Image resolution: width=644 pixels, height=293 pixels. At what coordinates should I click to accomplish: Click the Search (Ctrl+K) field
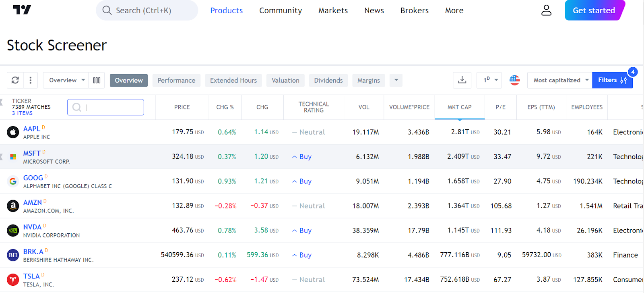[147, 10]
